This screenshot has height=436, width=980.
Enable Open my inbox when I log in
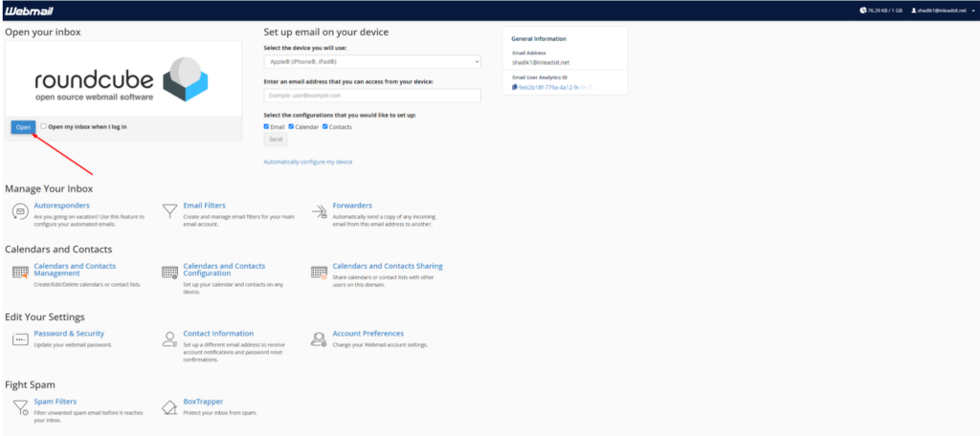[x=44, y=126]
